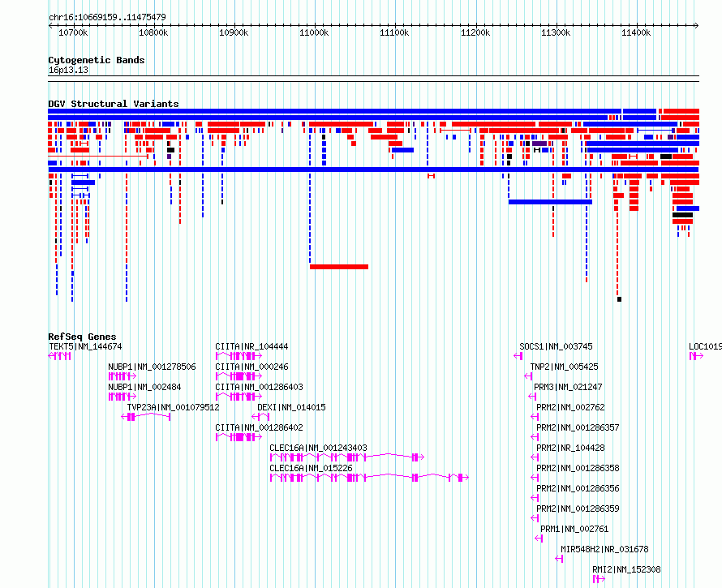This screenshot has width=722, height=588.
Task: Click the RefSeq Genes track title
Action: pos(82,337)
